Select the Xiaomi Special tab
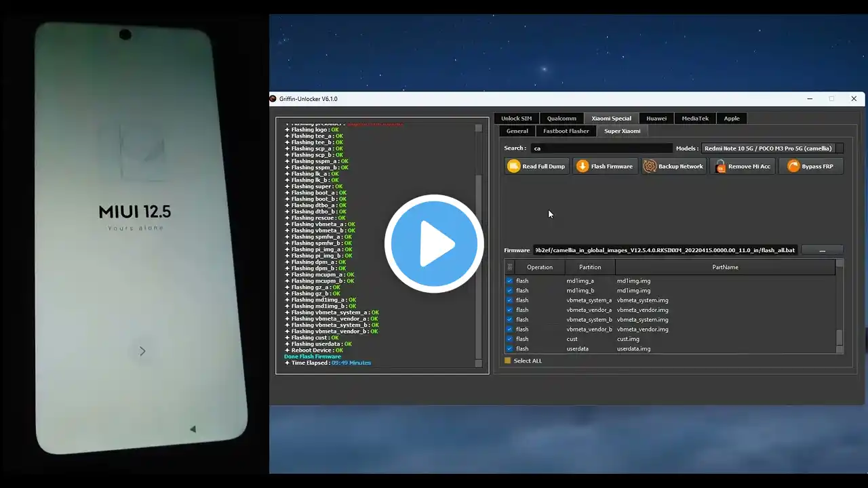868x488 pixels. click(611, 118)
